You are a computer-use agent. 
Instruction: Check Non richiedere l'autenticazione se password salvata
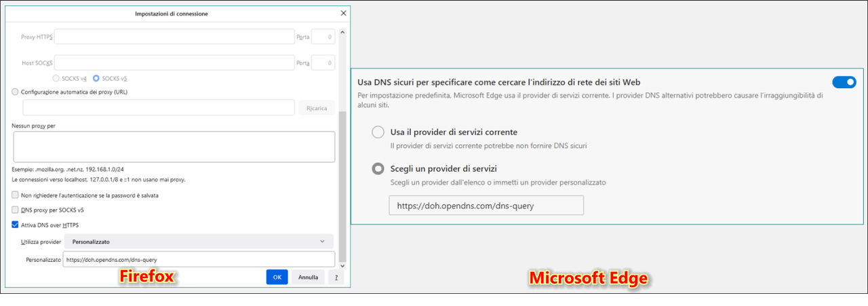point(16,195)
